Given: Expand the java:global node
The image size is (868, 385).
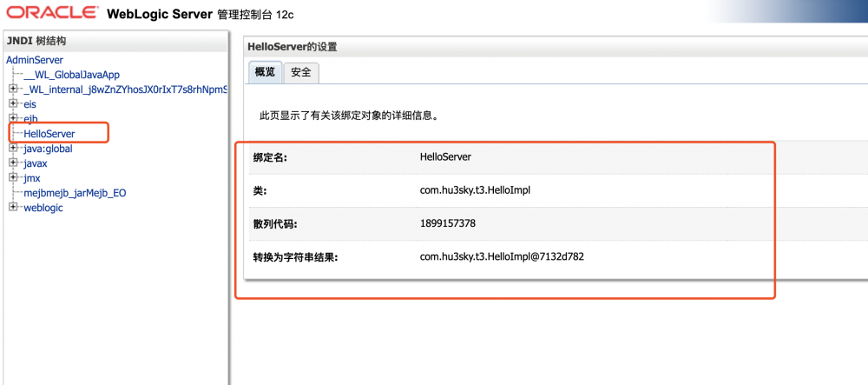Looking at the screenshot, I should click(x=13, y=149).
